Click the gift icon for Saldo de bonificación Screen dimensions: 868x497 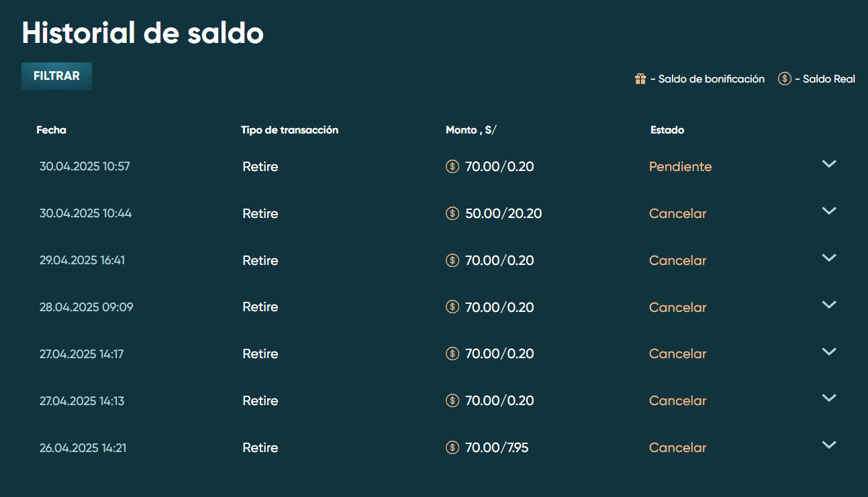[640, 79]
